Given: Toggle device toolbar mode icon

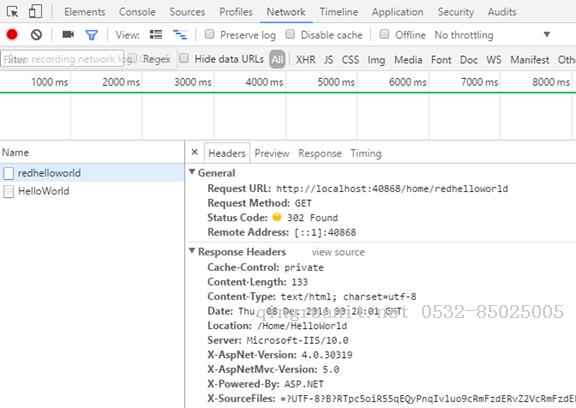Looking at the screenshot, I should pos(35,11).
